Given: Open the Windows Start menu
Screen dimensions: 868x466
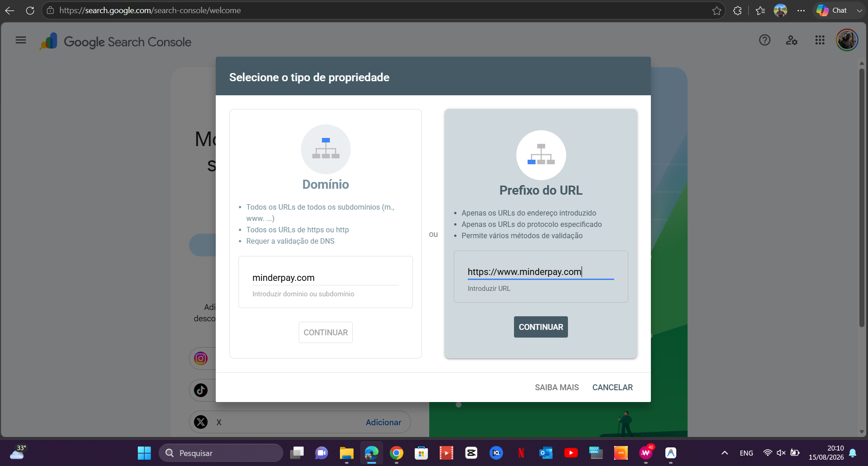Looking at the screenshot, I should click(x=144, y=453).
